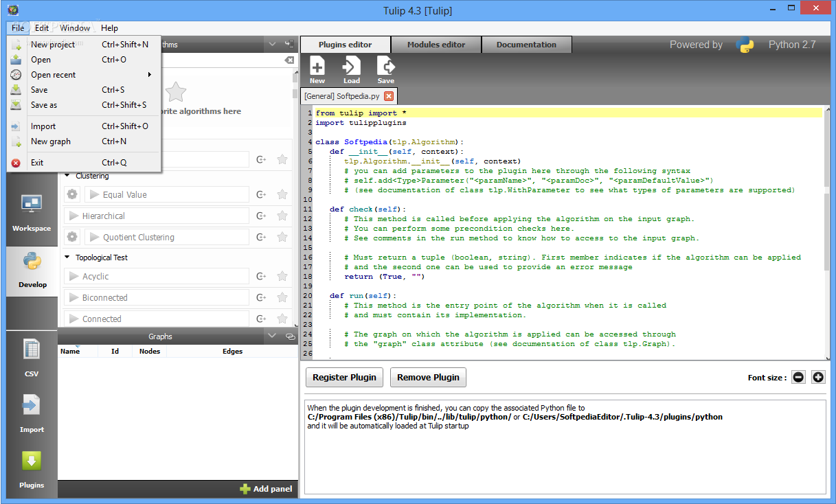Open the Workspace perspective in sidebar
The width and height of the screenshot is (836, 504).
(x=32, y=211)
